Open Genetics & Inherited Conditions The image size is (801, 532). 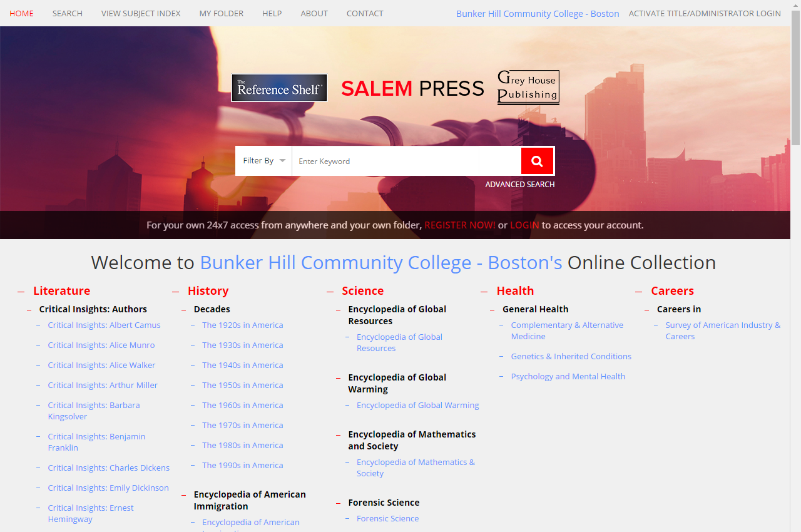571,356
